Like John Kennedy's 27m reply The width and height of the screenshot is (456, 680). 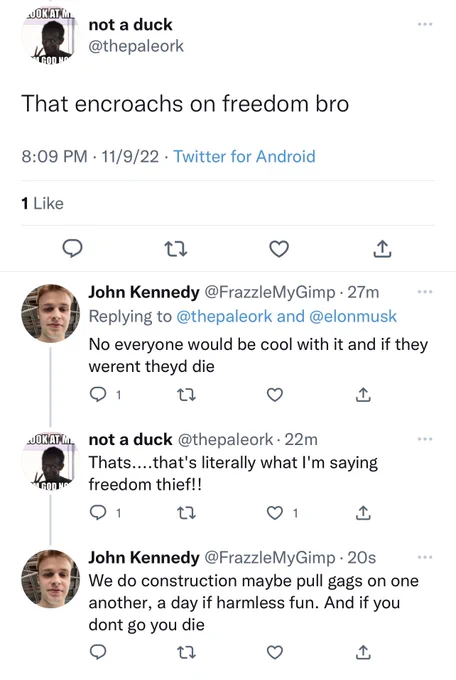pos(275,395)
